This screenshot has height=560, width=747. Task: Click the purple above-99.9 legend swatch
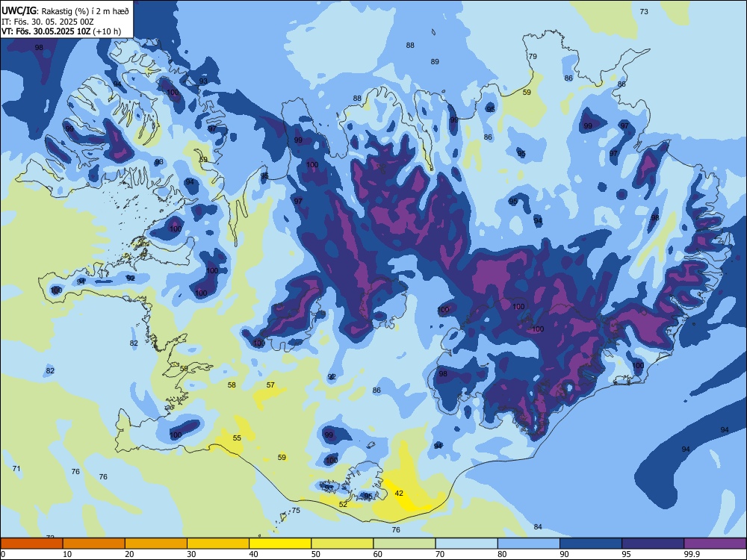pos(715,544)
